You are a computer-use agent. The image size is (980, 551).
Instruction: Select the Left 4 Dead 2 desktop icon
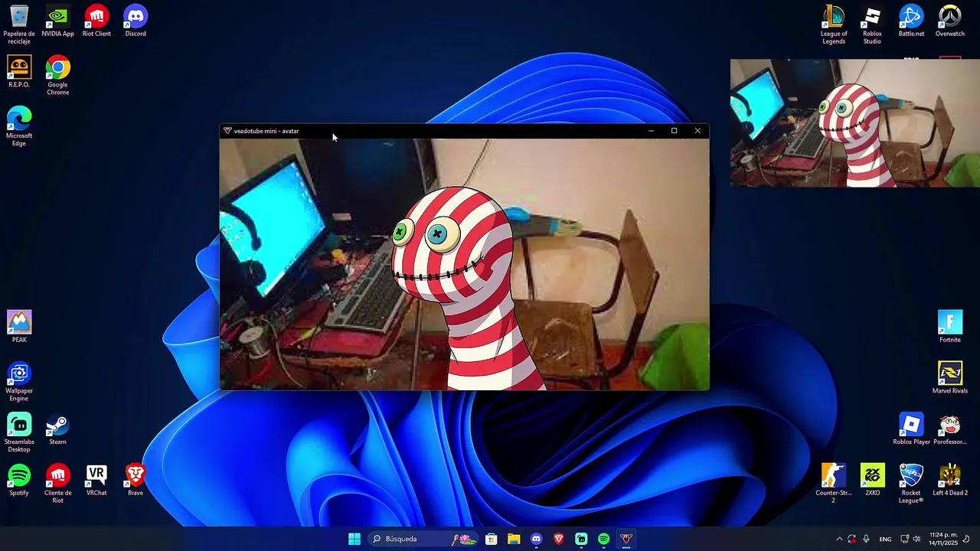point(950,480)
